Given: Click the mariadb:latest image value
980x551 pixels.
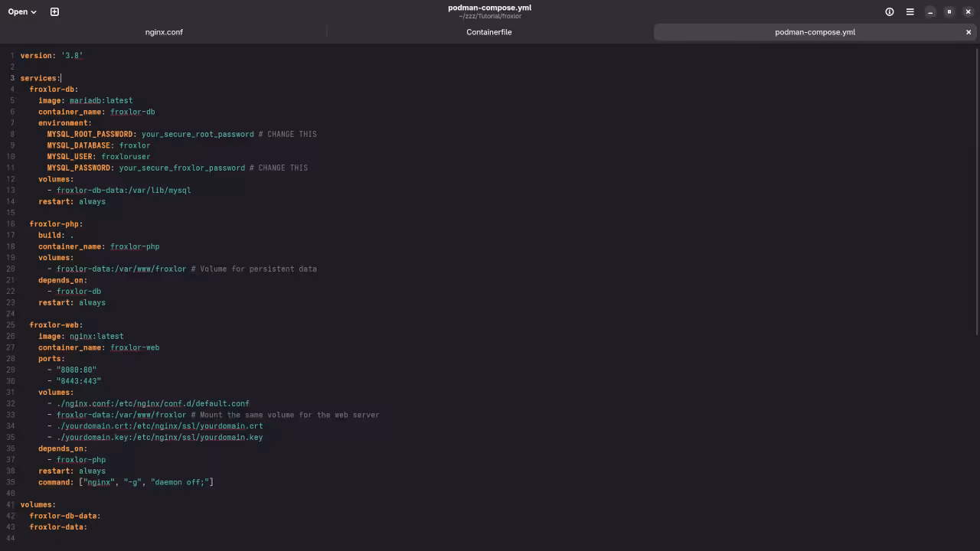Looking at the screenshot, I should coord(101,100).
